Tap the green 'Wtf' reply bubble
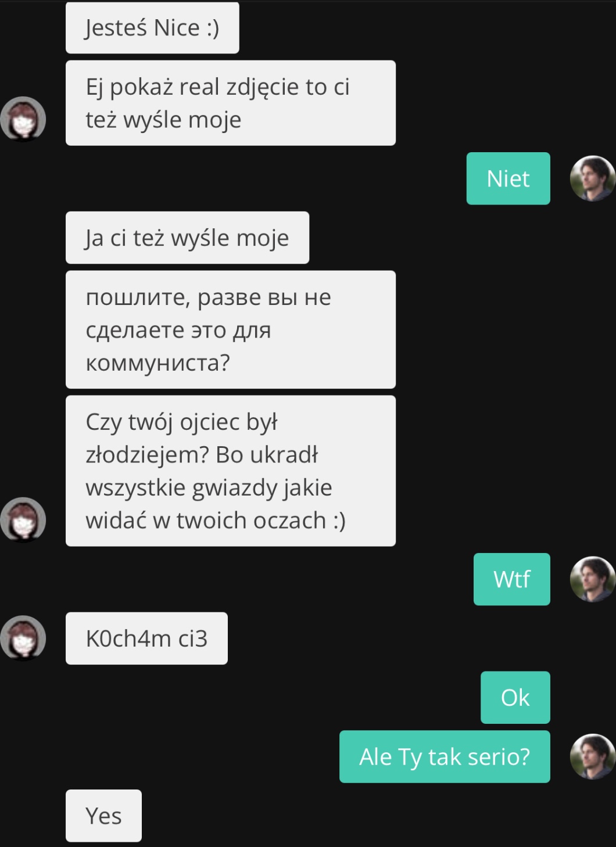Image resolution: width=616 pixels, height=847 pixels. tap(512, 579)
